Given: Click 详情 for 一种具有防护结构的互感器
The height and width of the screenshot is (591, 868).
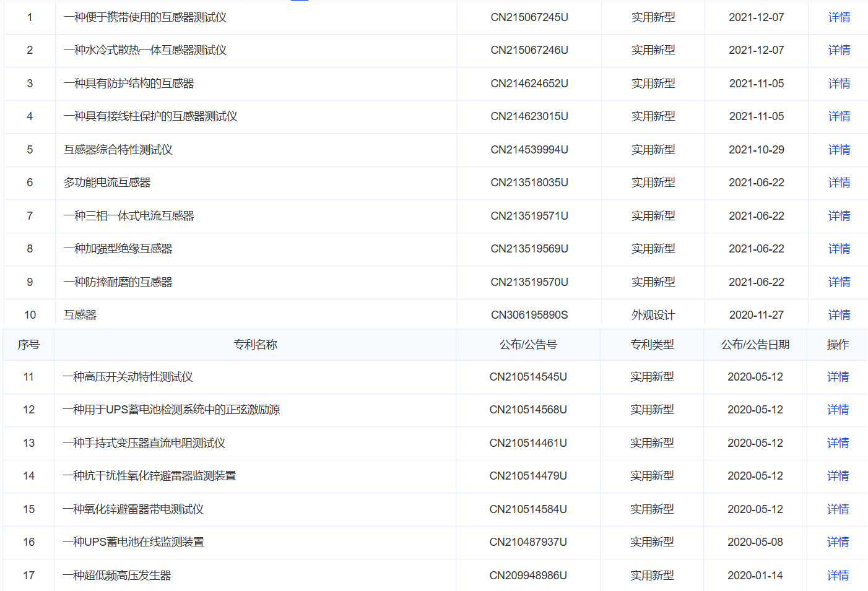Looking at the screenshot, I should pos(839,84).
